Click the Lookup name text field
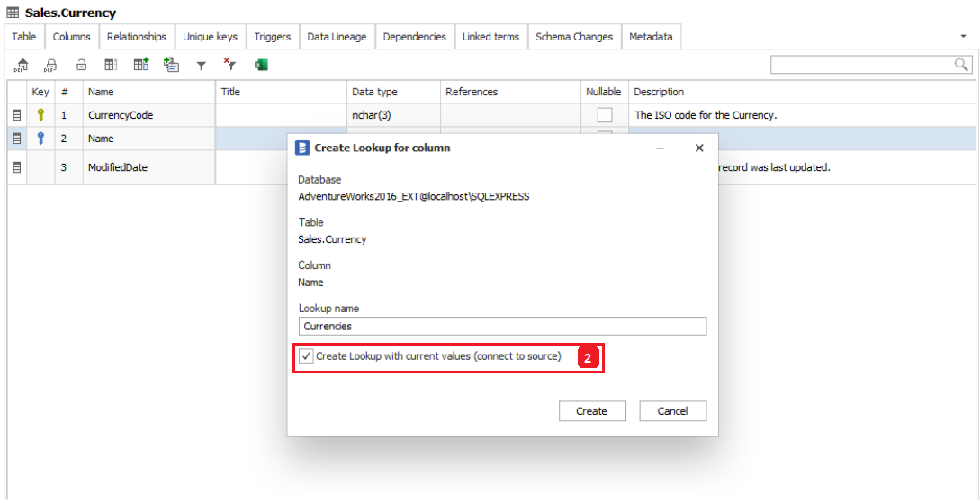Viewport: 980px width, 503px height. (x=502, y=326)
